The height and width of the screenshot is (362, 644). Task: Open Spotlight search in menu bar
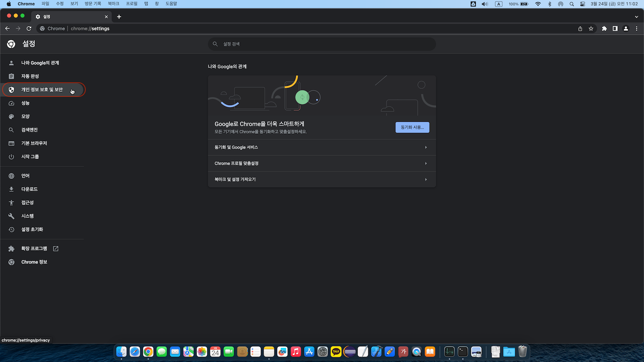click(571, 4)
